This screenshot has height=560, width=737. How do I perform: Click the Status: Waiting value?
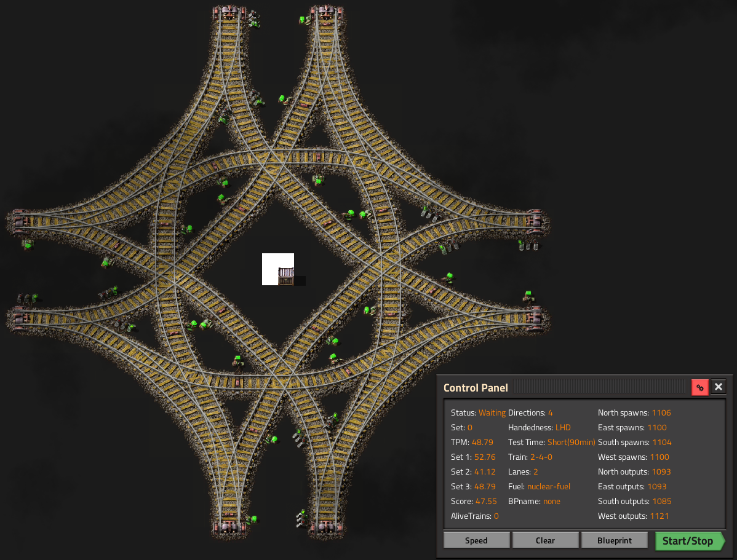click(478, 413)
